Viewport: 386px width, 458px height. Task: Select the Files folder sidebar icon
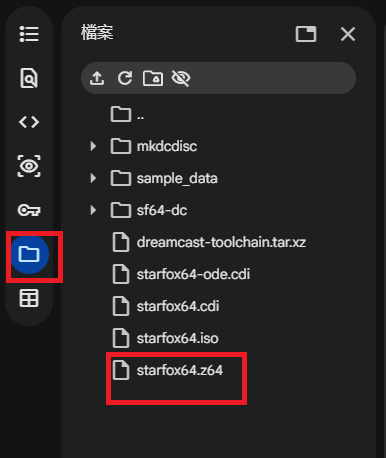point(29,254)
